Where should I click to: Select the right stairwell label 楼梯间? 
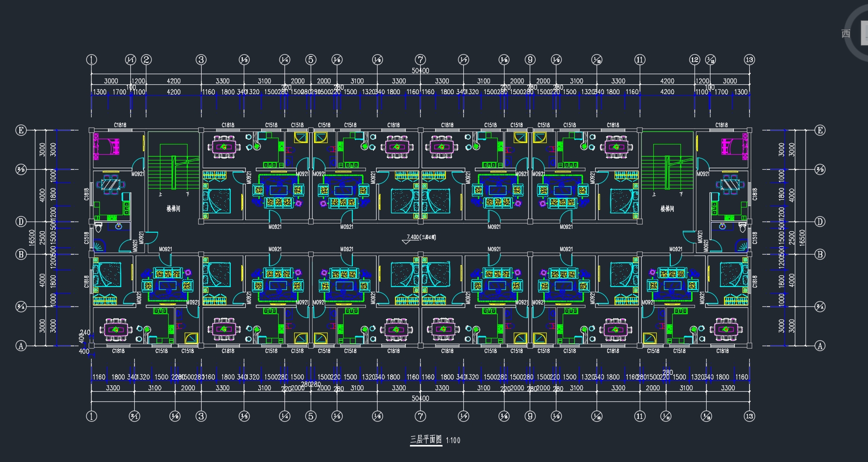tap(667, 208)
